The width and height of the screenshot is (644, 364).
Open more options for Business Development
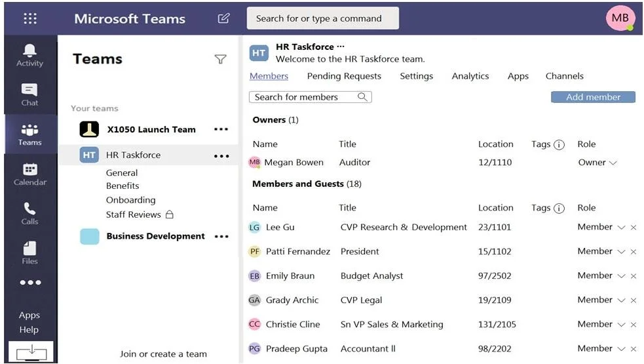click(221, 237)
